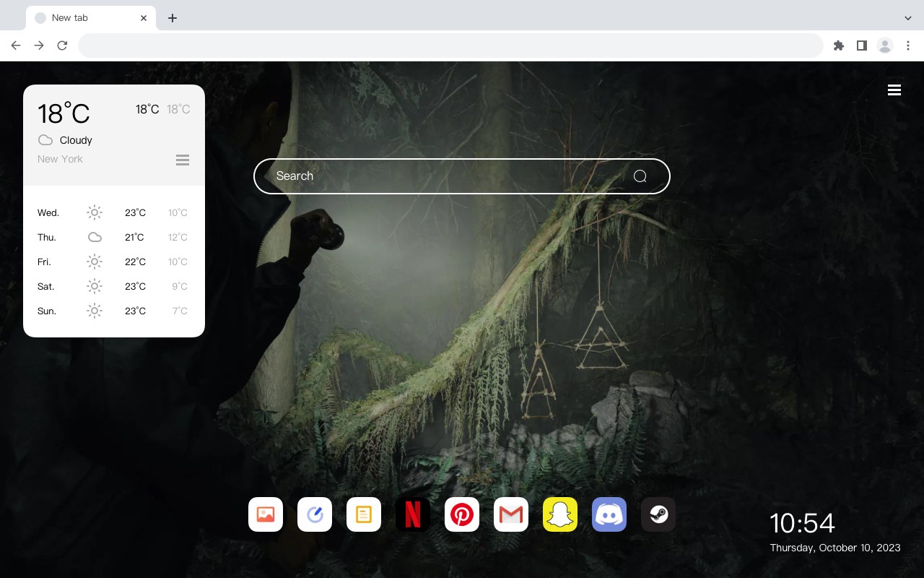Open the Chrome profile avatar
924x578 pixels.
point(885,46)
